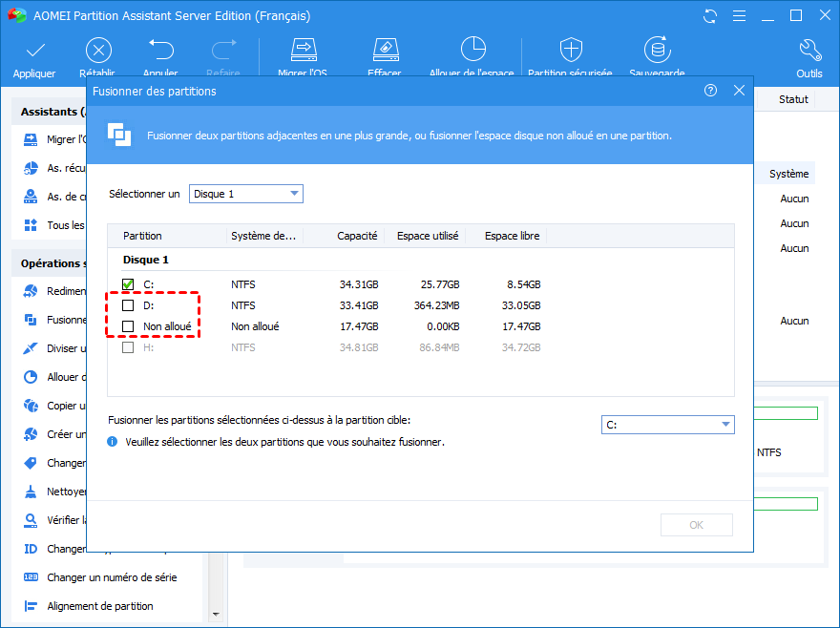The image size is (840, 628).
Task: Open the Outils wrench menu
Action: (x=810, y=50)
